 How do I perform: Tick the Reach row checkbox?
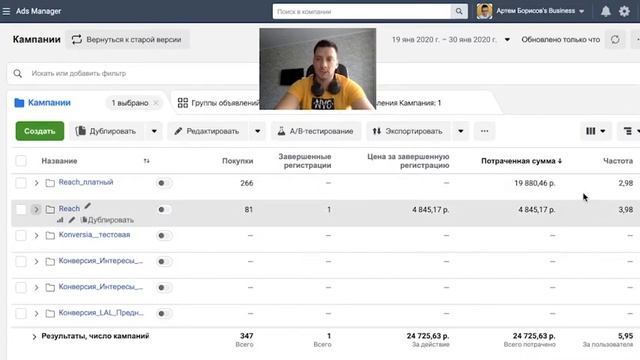click(x=21, y=209)
